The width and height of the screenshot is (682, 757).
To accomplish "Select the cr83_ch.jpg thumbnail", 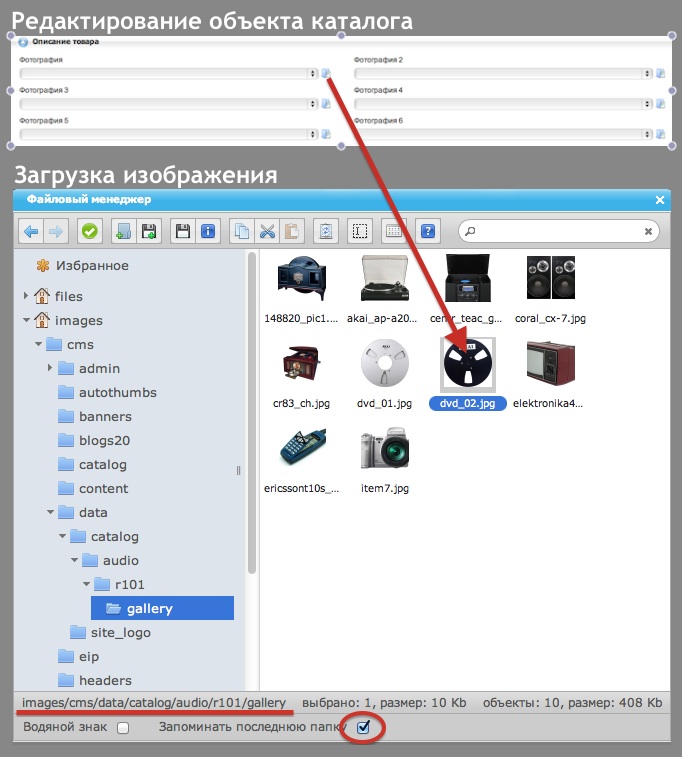I will [x=302, y=364].
